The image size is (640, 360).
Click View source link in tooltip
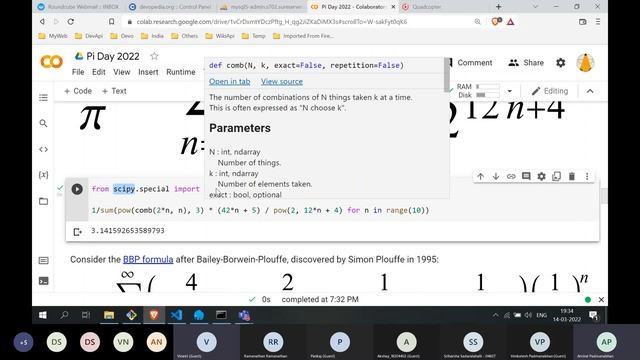(x=282, y=82)
